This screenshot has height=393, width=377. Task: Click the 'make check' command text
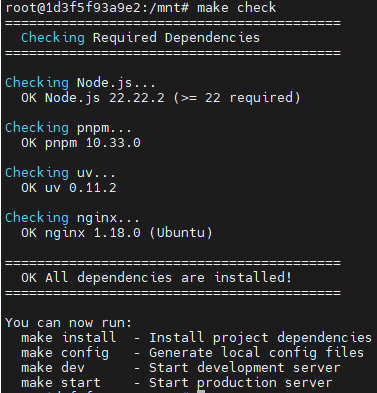(x=236, y=7)
